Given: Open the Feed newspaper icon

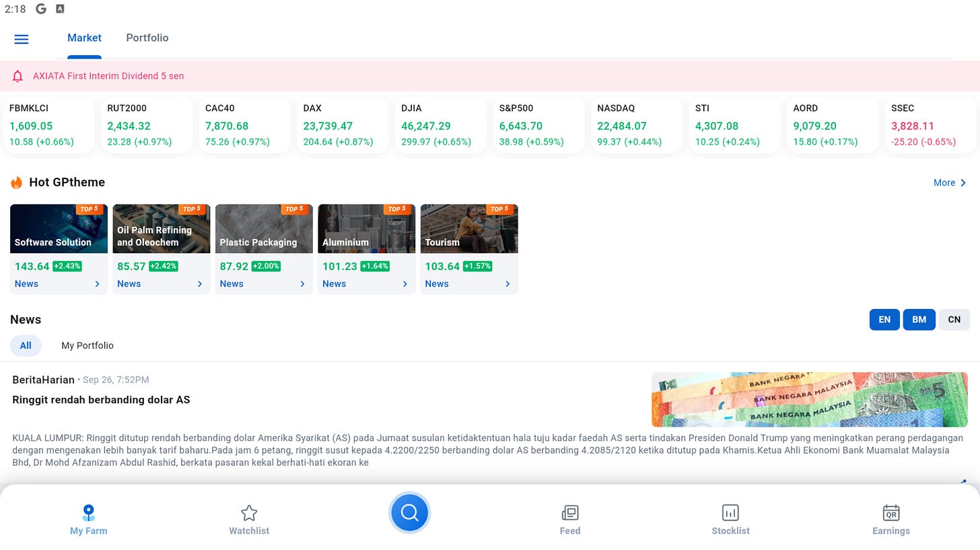Looking at the screenshot, I should 570,513.
